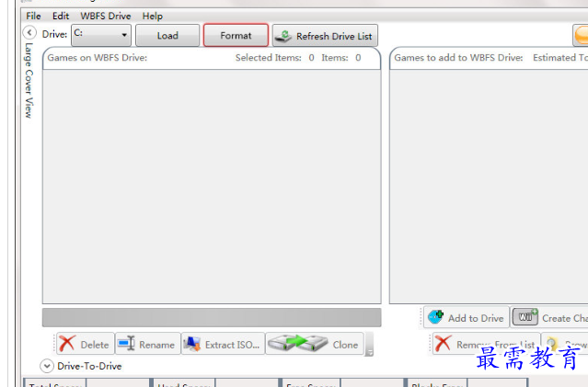Click the Add to Drive icon

[436, 317]
